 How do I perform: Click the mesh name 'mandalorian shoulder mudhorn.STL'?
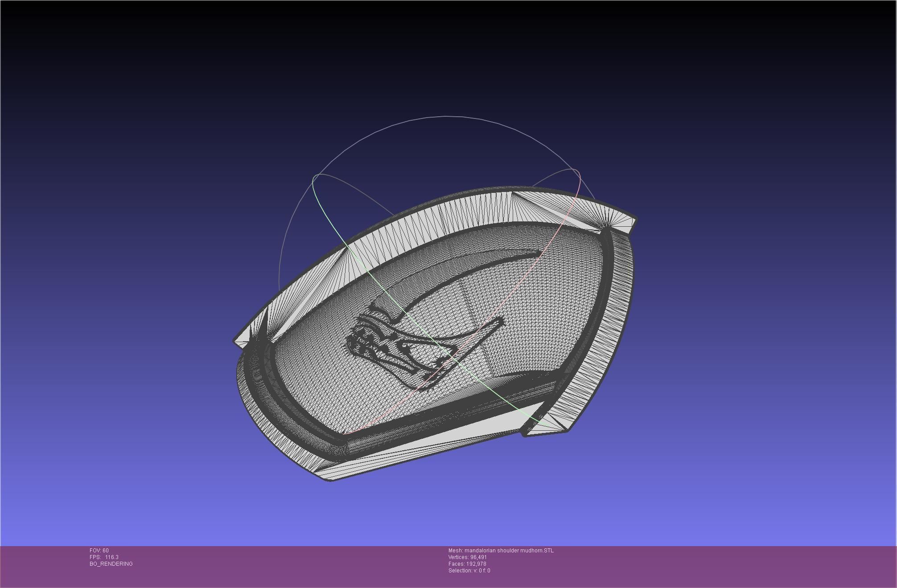[x=509, y=551]
